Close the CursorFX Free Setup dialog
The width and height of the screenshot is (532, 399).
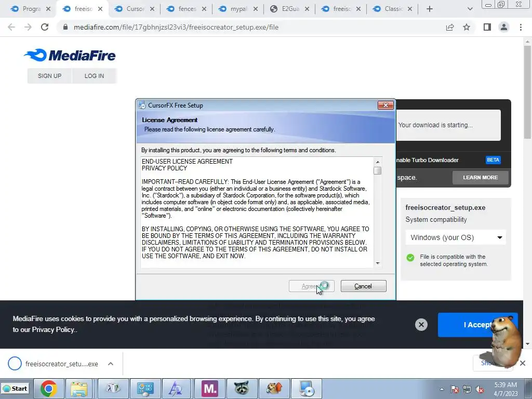point(386,105)
